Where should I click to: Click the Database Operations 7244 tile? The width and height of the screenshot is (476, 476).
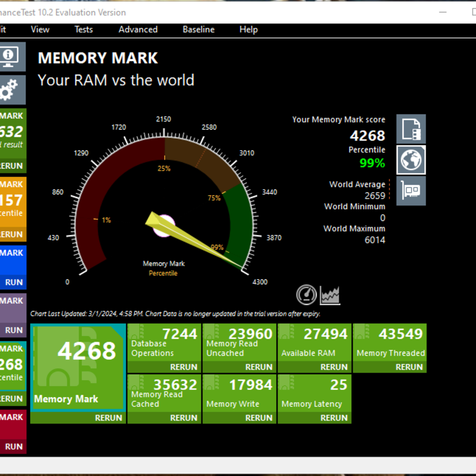point(164,342)
